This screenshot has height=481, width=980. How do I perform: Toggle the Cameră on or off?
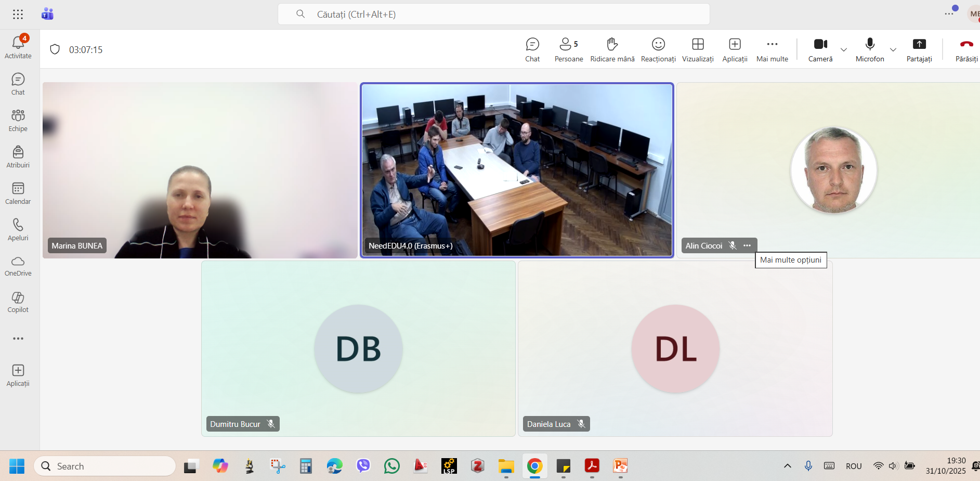820,49
